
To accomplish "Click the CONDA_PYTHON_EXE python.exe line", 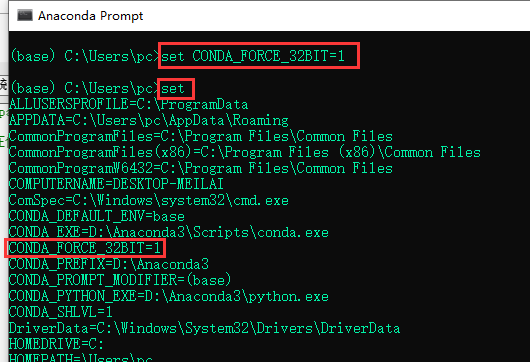I will (169, 296).
